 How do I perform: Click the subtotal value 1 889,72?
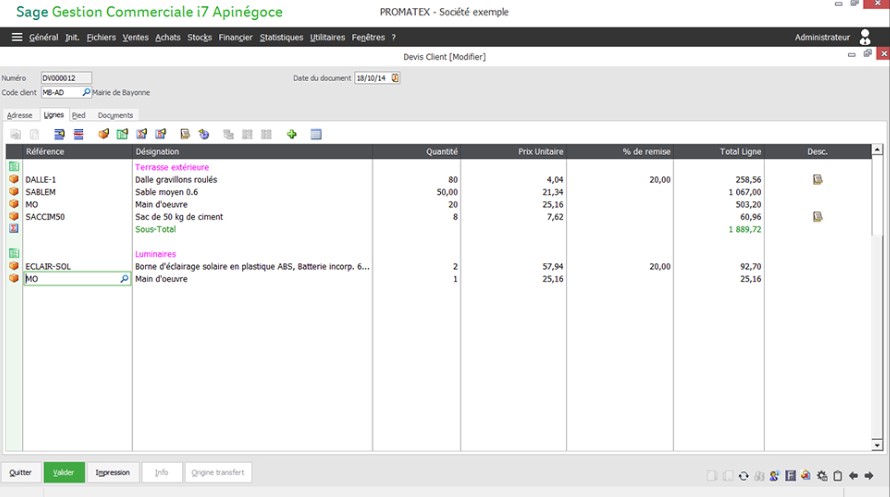pos(745,229)
